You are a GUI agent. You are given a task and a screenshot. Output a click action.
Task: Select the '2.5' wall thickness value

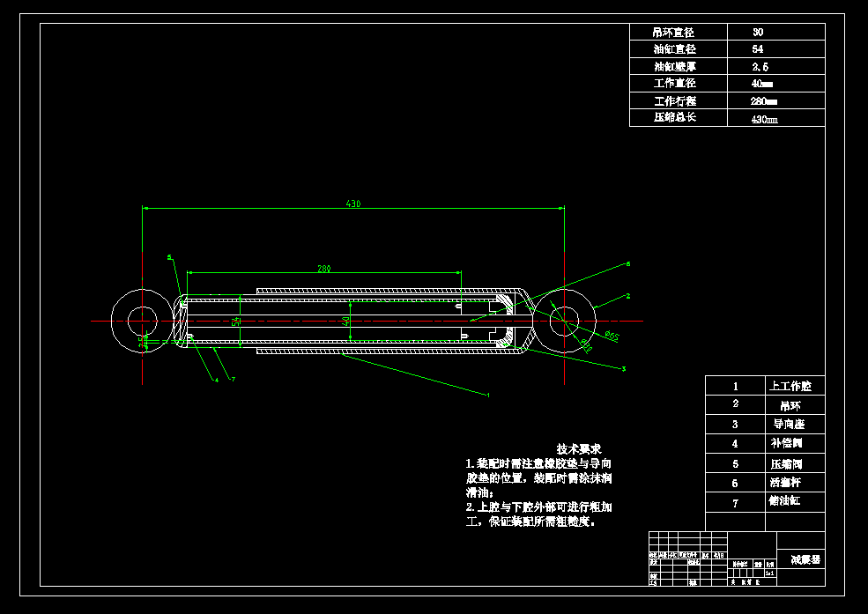pos(760,67)
